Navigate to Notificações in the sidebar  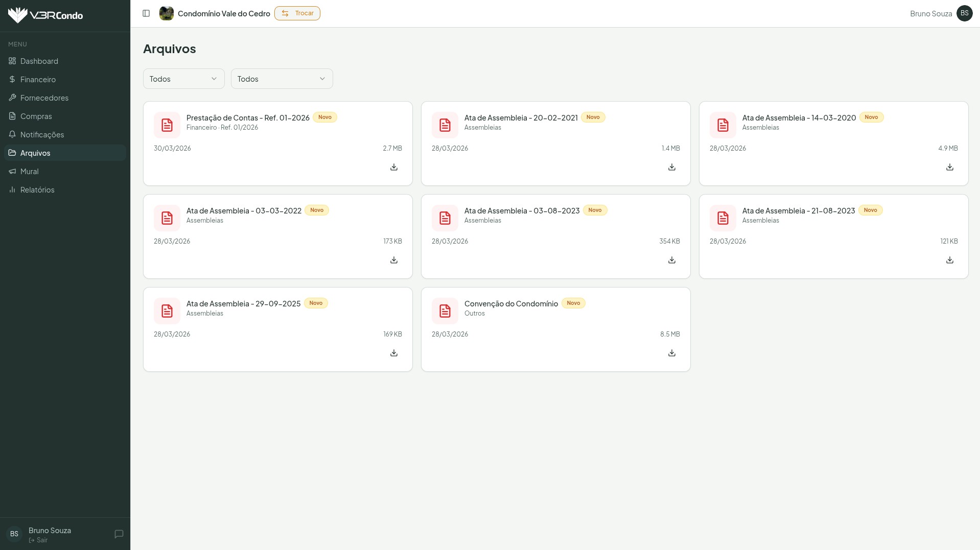click(x=42, y=135)
